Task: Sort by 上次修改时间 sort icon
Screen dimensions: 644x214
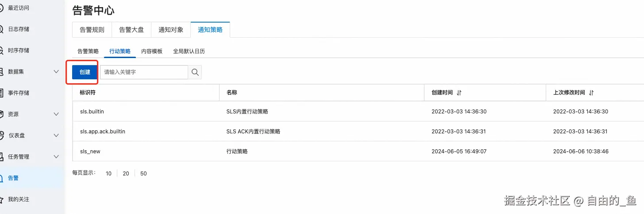Action: click(x=591, y=93)
